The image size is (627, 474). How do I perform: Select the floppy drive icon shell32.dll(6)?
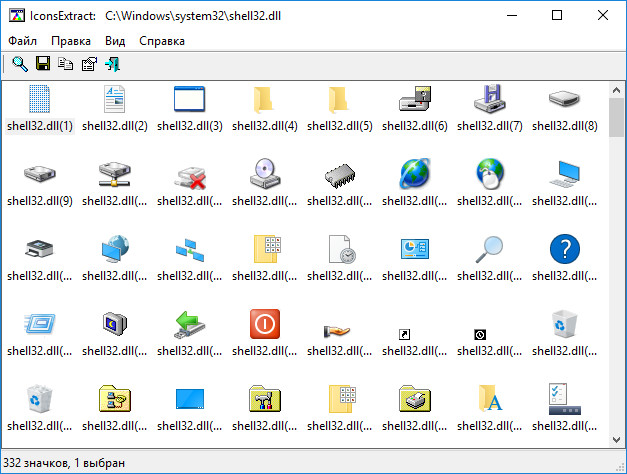click(x=415, y=99)
